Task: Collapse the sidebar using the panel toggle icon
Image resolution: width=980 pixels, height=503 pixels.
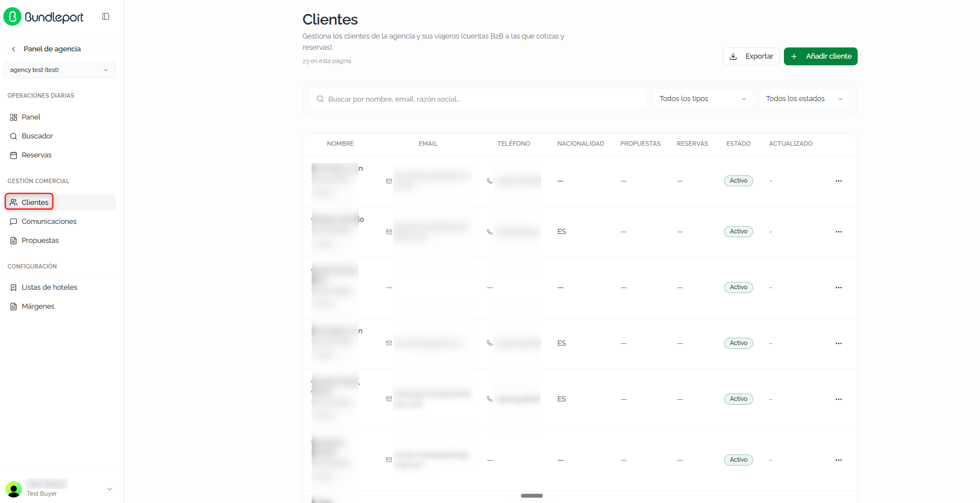Action: point(106,16)
